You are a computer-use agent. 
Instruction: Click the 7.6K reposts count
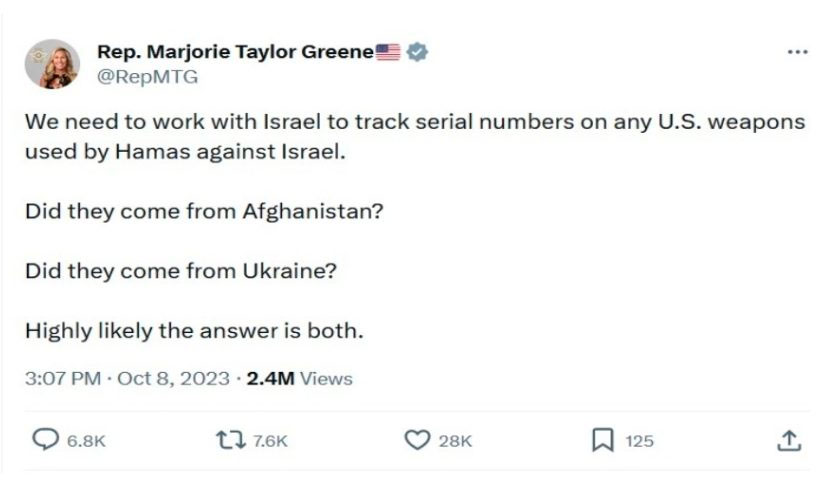(269, 441)
